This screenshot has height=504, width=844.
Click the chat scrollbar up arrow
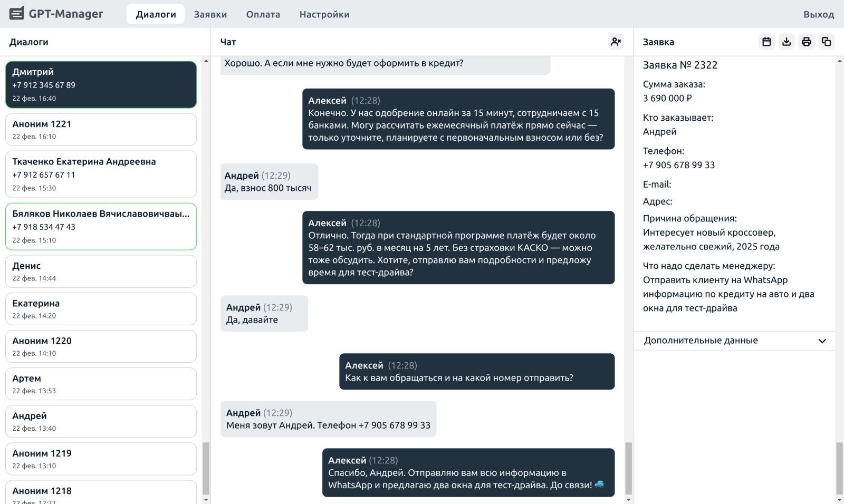628,61
